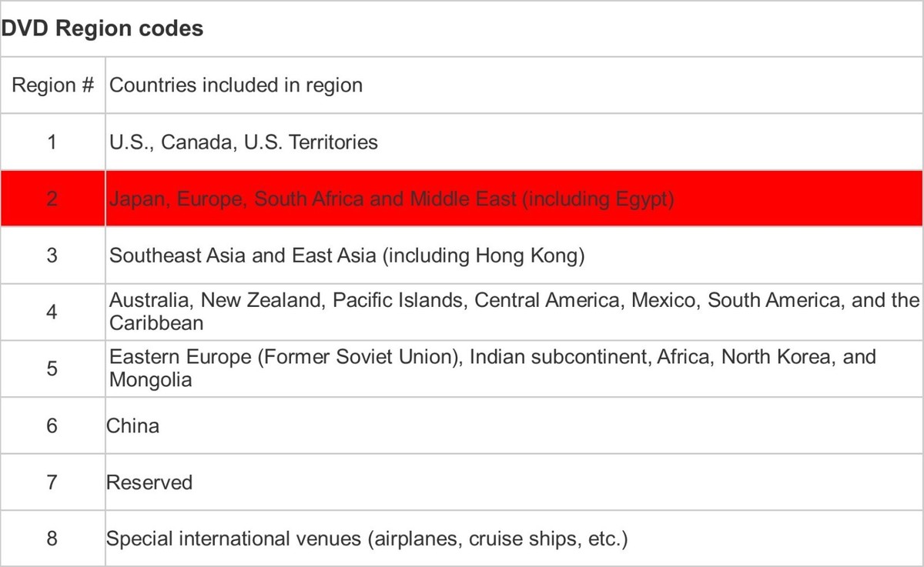
Task: Click the word "Caribbean" in region 4
Action: coord(156,323)
